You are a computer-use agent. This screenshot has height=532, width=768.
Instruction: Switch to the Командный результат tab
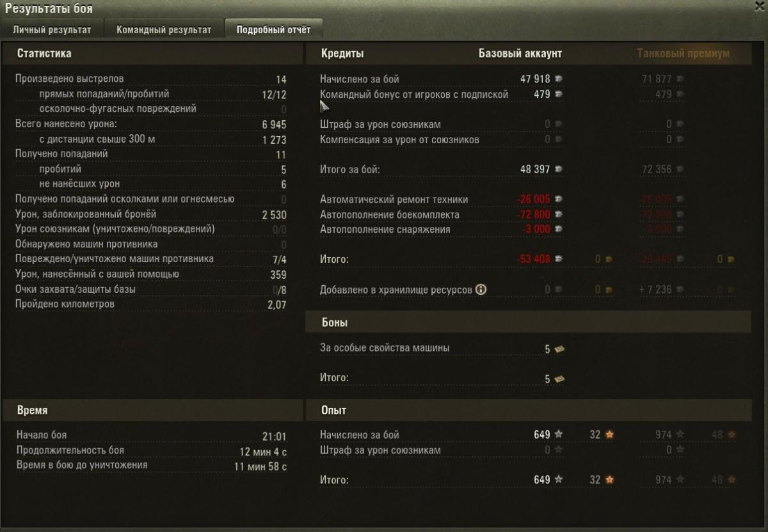coord(164,29)
